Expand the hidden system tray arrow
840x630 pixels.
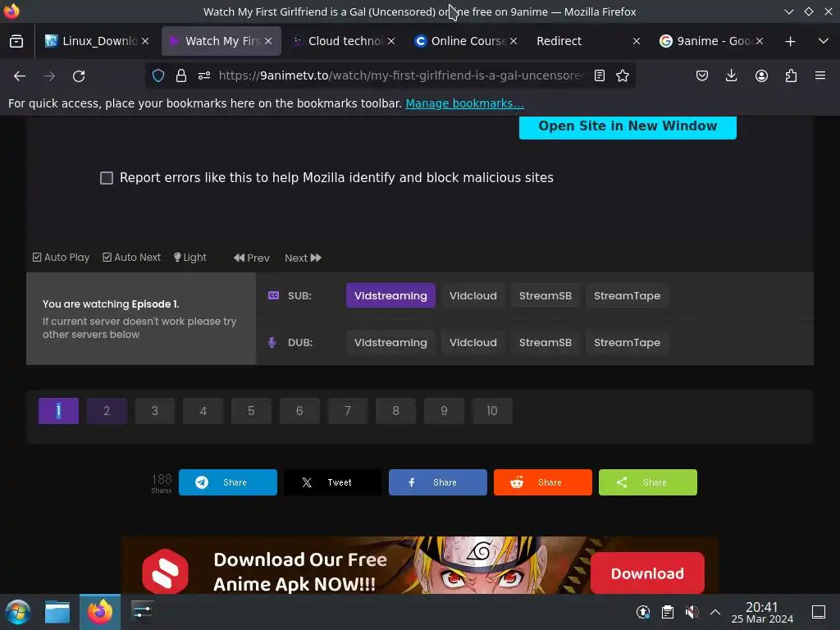click(x=715, y=612)
